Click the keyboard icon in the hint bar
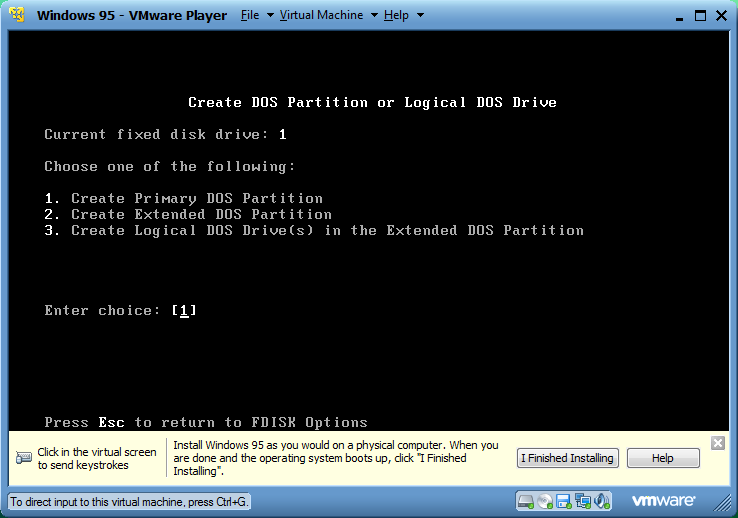The height and width of the screenshot is (518, 738). (x=24, y=458)
